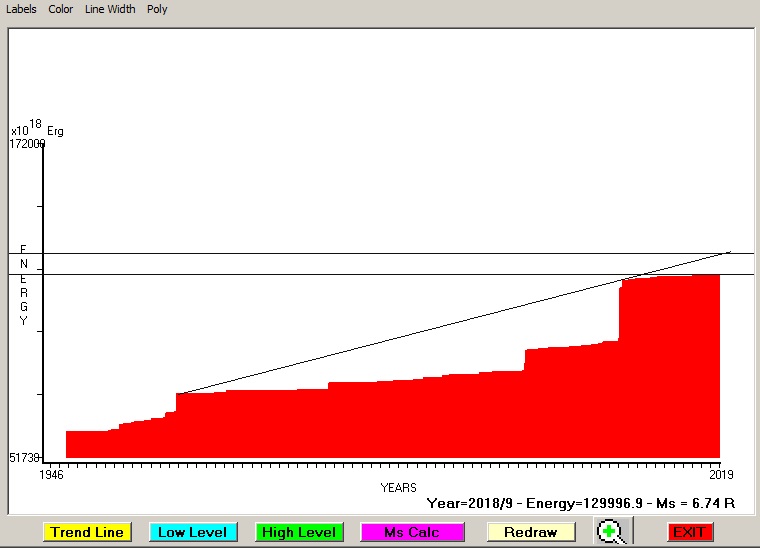Click the magnifier zoom icon
Viewport: 760px width, 548px height.
tap(609, 532)
